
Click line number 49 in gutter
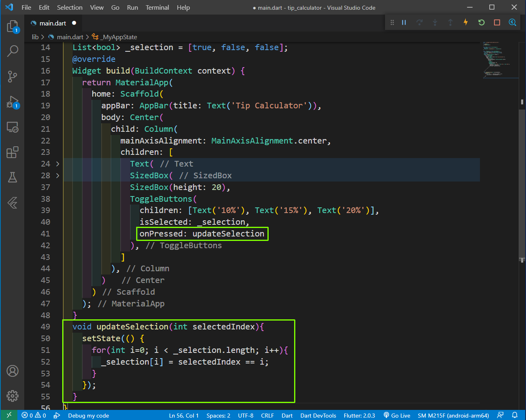45,327
